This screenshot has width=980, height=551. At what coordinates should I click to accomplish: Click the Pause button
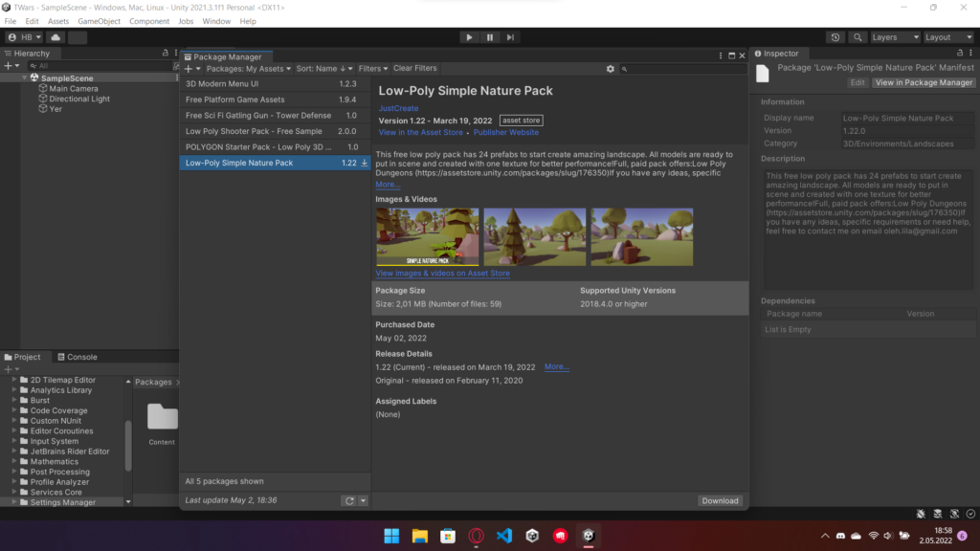[490, 37]
